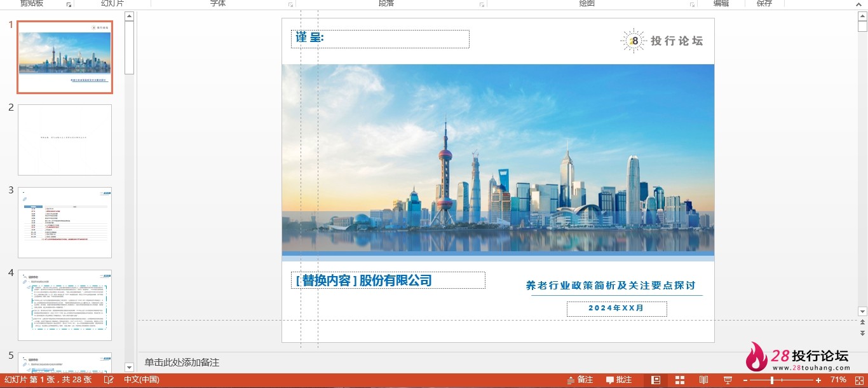The width and height of the screenshot is (868, 388).
Task: Fit slide to current window icon
Action: click(858, 380)
